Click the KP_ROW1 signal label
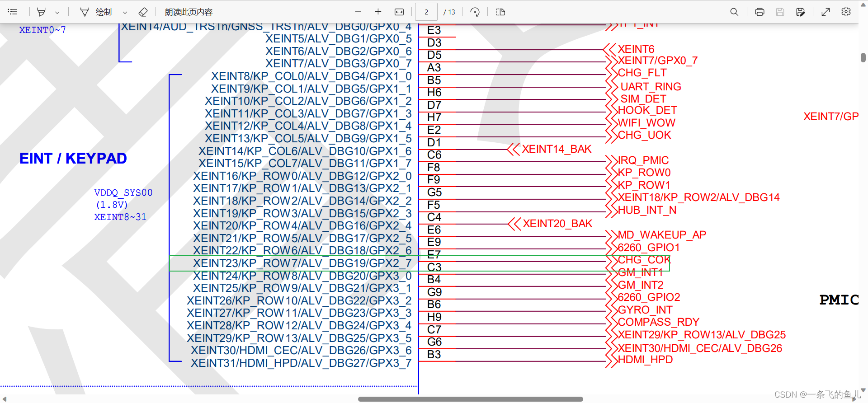The image size is (868, 403). [x=644, y=185]
